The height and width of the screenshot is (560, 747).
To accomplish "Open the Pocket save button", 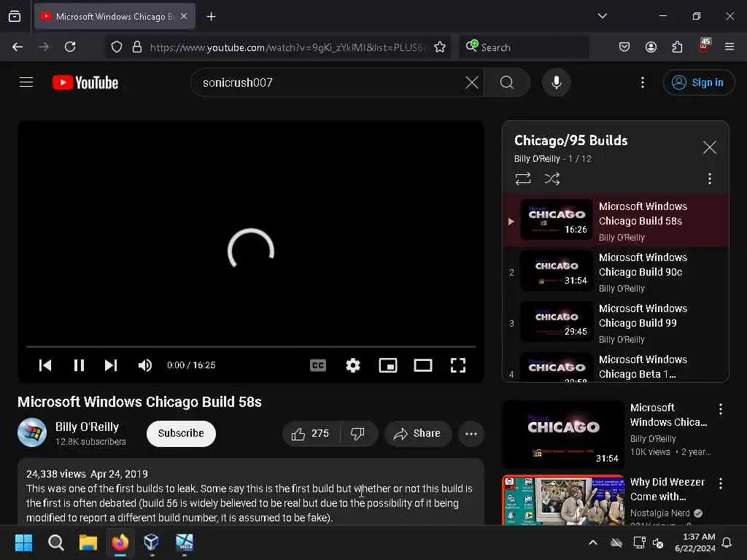I will point(624,47).
